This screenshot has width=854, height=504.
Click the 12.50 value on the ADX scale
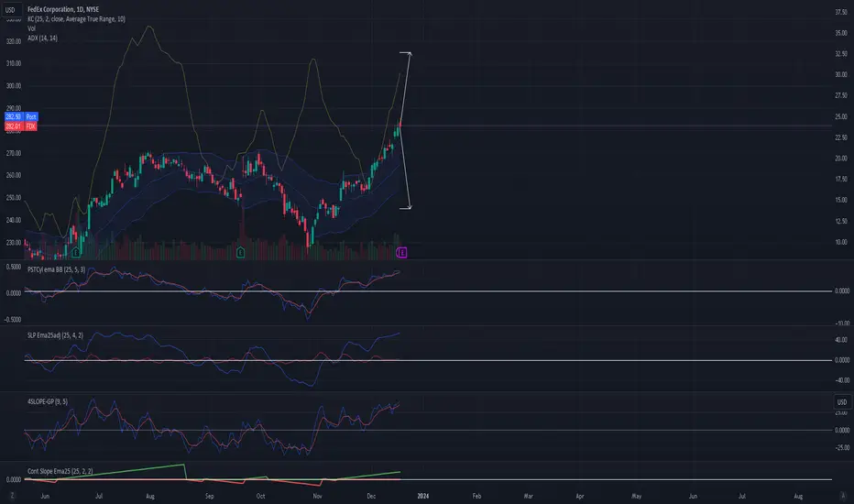click(841, 221)
